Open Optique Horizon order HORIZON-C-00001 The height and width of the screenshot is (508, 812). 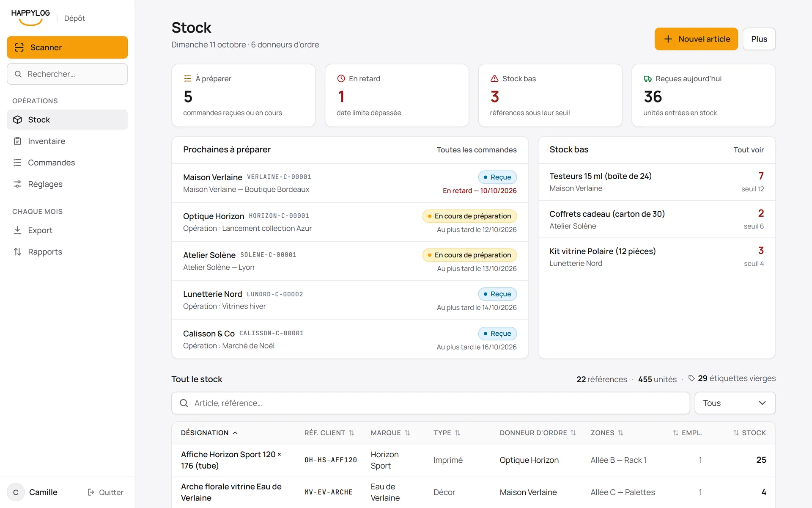tap(350, 222)
